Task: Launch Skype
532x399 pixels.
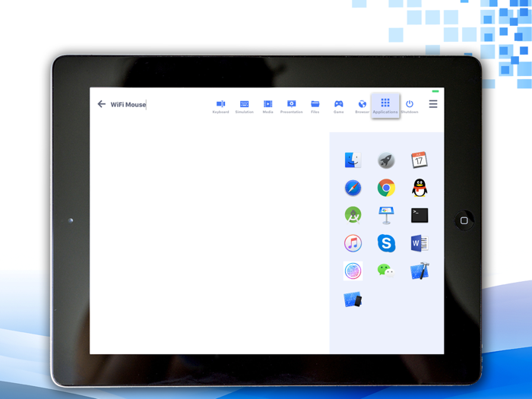Action: click(386, 243)
